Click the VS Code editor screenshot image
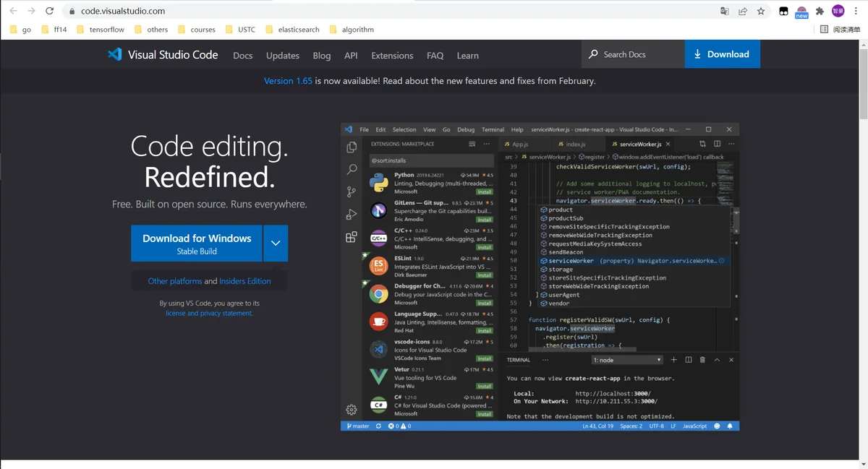 [x=540, y=277]
